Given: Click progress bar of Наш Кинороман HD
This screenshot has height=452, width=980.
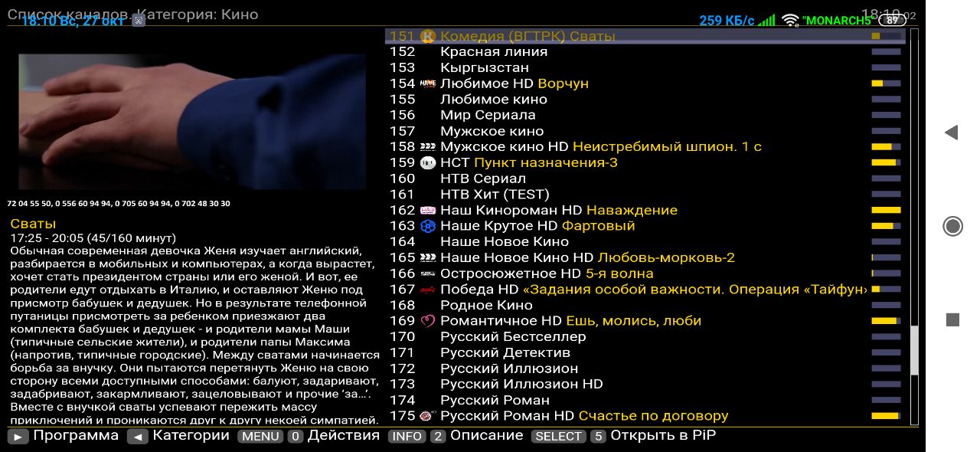Looking at the screenshot, I should (x=886, y=210).
